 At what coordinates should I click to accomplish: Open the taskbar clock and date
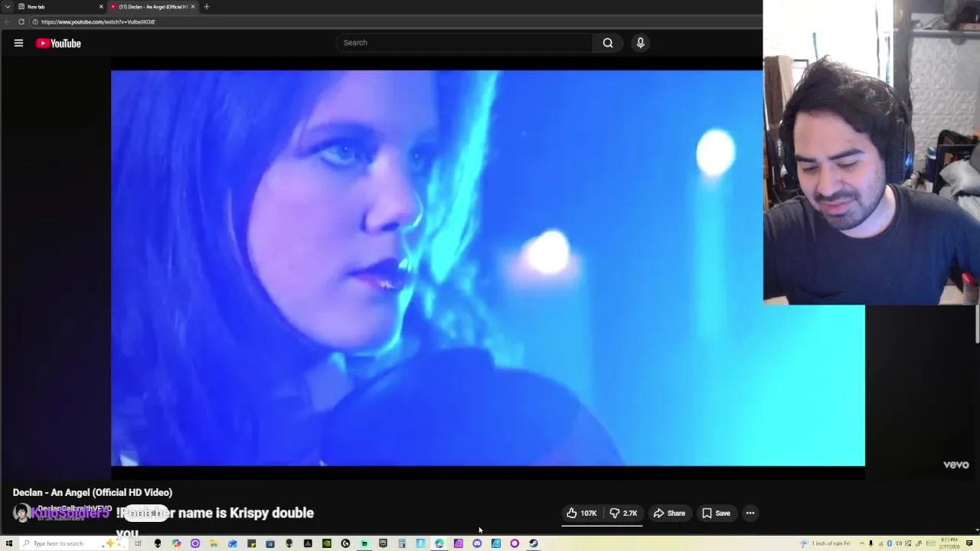tap(950, 543)
